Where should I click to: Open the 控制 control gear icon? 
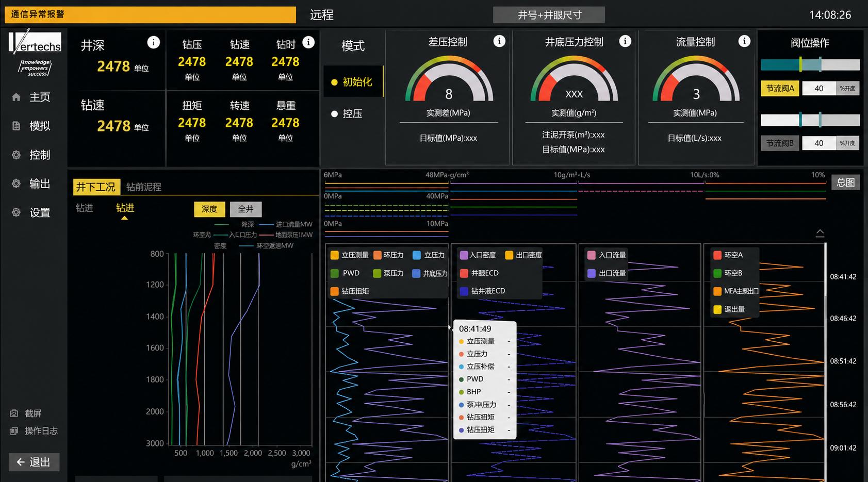16,155
